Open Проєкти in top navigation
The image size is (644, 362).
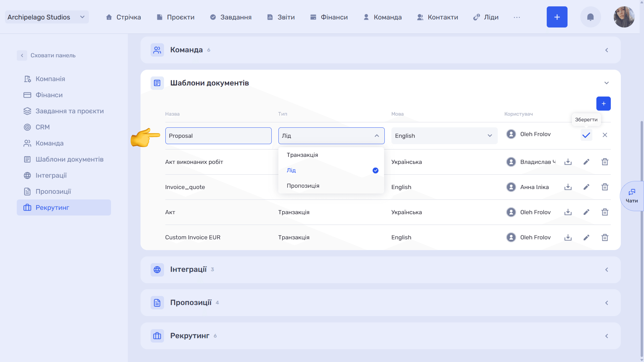175,17
